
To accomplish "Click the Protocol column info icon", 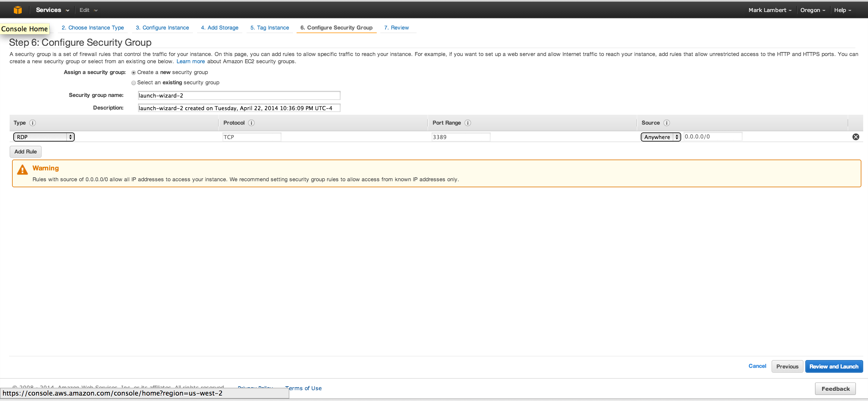I will point(251,123).
